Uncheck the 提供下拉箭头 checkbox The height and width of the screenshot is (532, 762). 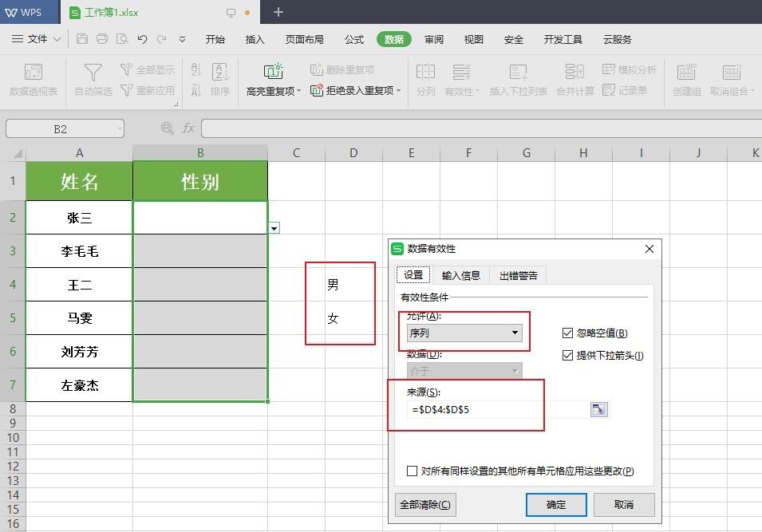[x=568, y=356]
